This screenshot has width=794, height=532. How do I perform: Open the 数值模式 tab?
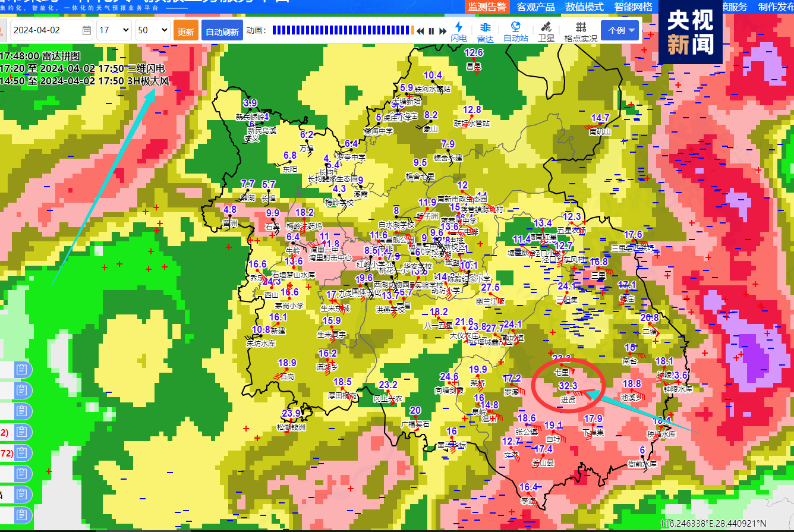pyautogui.click(x=584, y=7)
